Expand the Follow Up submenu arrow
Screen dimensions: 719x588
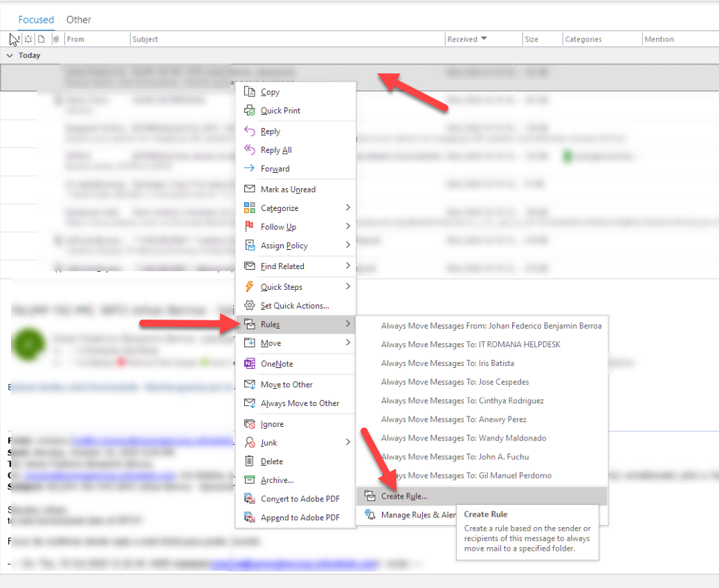[347, 226]
